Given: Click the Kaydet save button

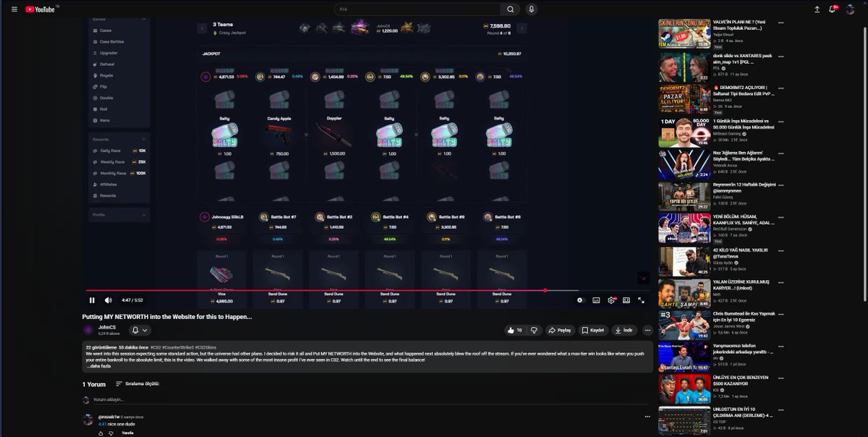Looking at the screenshot, I should [x=593, y=330].
